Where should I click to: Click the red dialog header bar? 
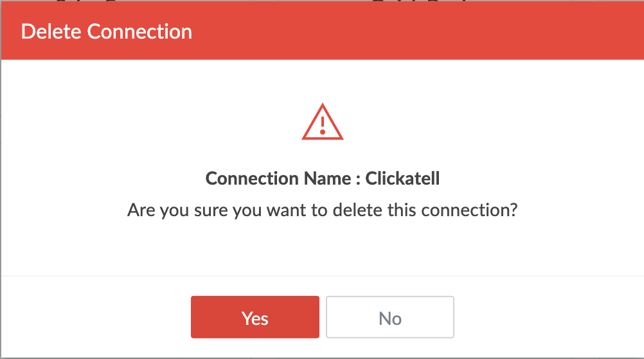coord(323,30)
